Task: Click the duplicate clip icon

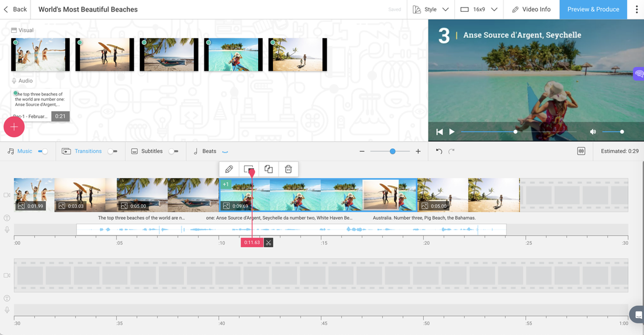Action: [268, 169]
